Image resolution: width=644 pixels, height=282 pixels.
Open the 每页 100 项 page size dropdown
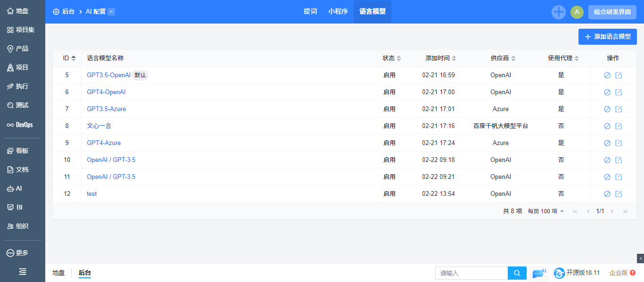pos(546,211)
